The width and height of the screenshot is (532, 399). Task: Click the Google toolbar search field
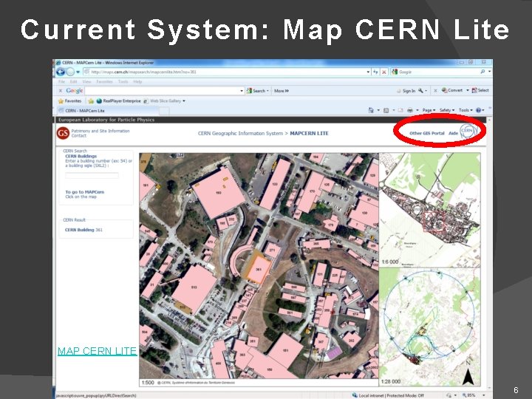point(163,91)
